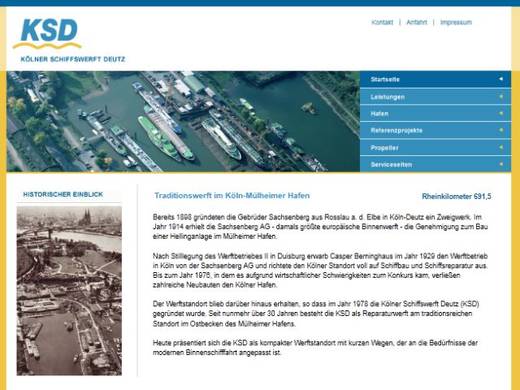Open the Hafen menu item
The height and width of the screenshot is (390, 520).
pyautogui.click(x=435, y=114)
